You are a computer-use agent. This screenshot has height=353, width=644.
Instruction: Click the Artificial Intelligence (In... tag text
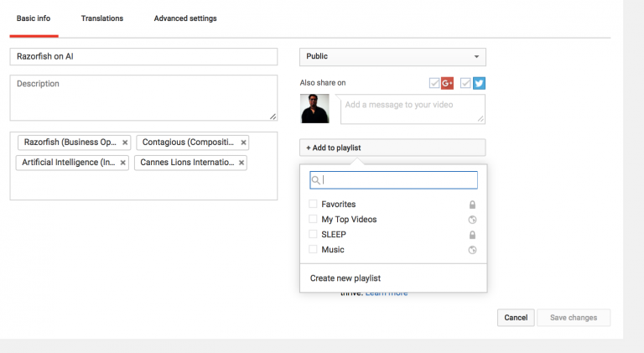coord(68,162)
